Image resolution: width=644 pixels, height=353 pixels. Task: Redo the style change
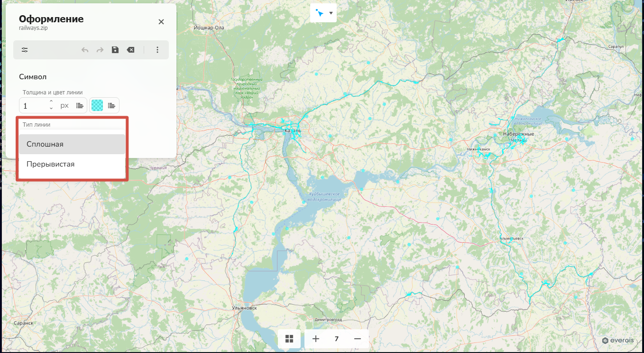click(100, 50)
